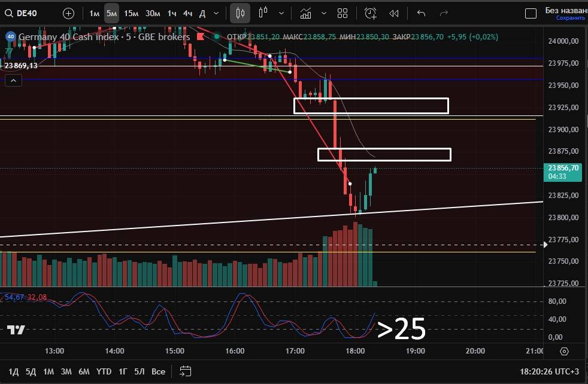Undo the last chart action
Screen dimensions: 588x384
point(421,13)
